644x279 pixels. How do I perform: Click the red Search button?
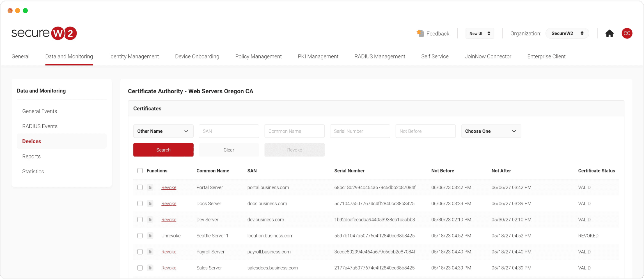(x=163, y=150)
